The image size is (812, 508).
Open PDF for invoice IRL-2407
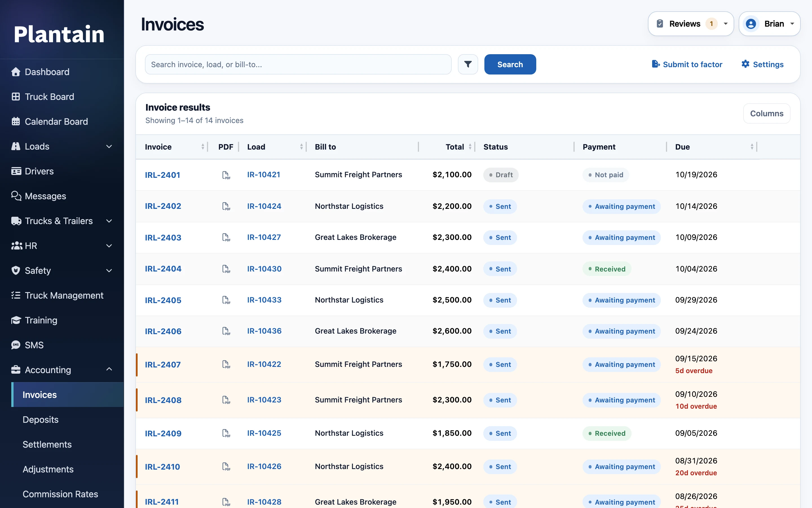(x=226, y=365)
